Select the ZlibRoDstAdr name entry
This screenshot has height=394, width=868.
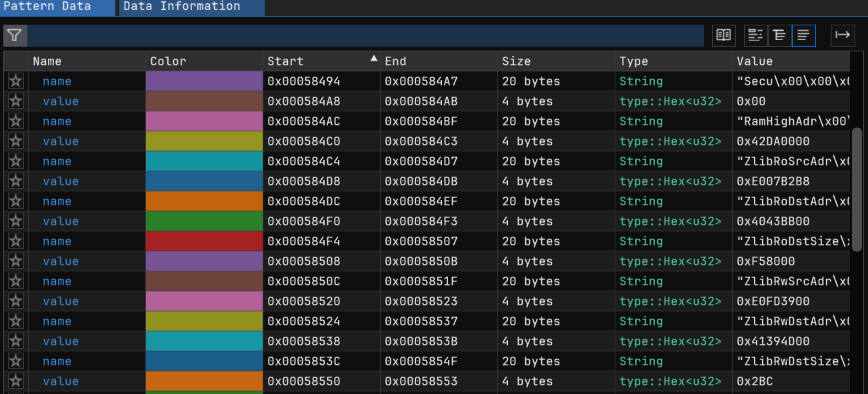pyautogui.click(x=57, y=201)
